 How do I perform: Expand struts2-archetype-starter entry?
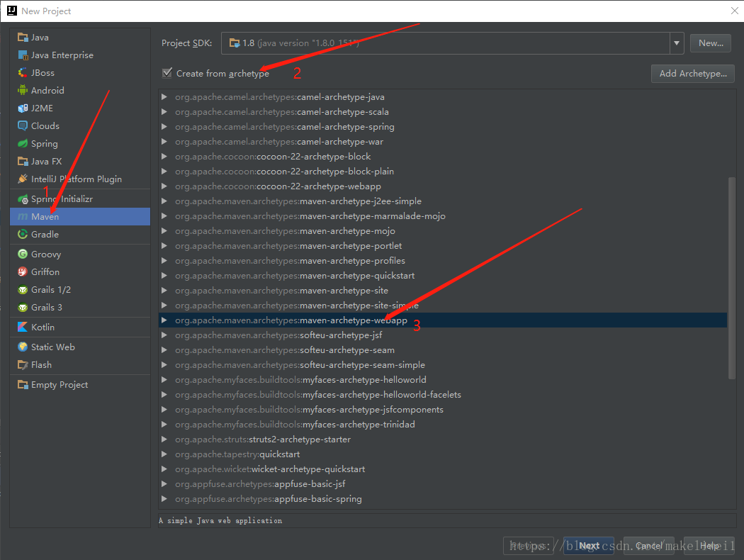tap(164, 439)
